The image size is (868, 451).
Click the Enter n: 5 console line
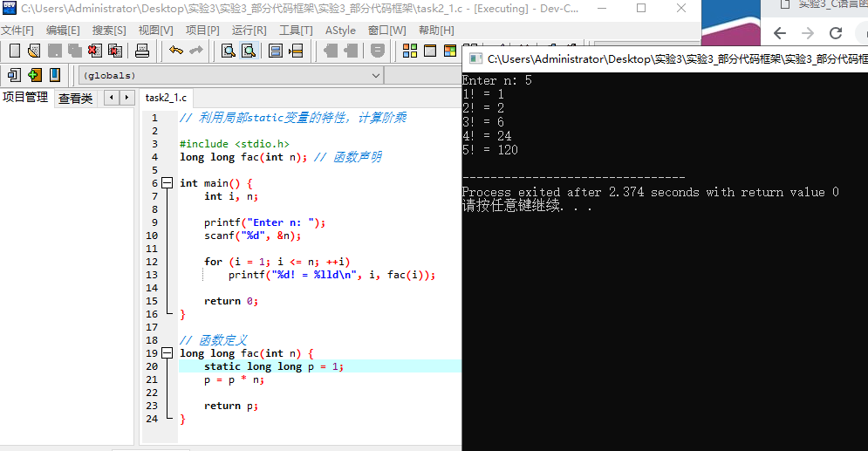tap(496, 81)
